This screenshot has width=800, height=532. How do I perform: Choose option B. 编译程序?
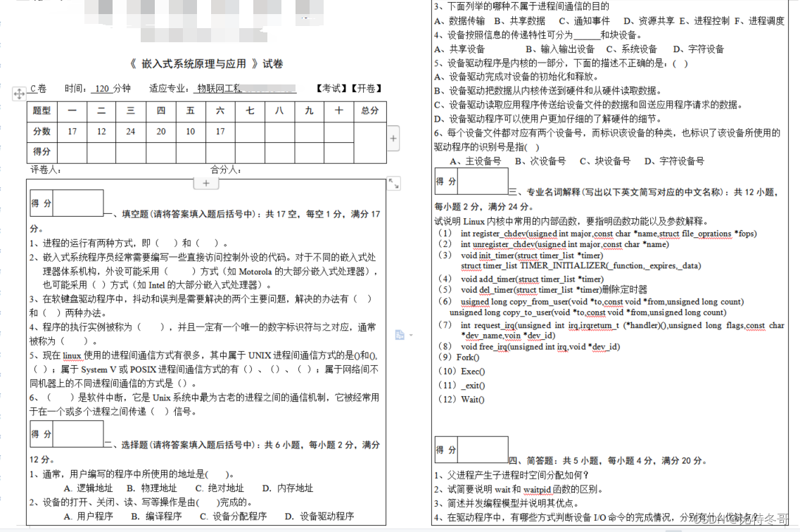pos(156,517)
